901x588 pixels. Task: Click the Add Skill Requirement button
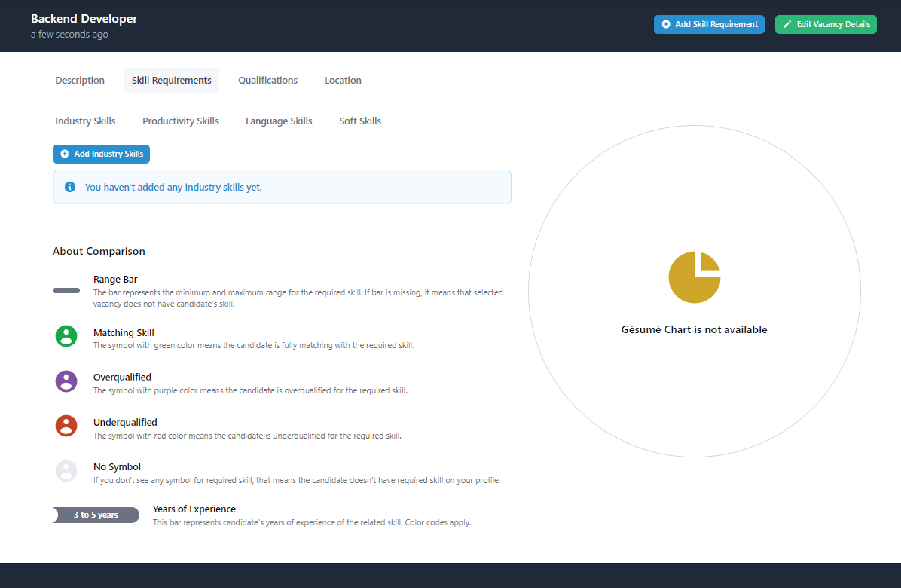point(709,24)
